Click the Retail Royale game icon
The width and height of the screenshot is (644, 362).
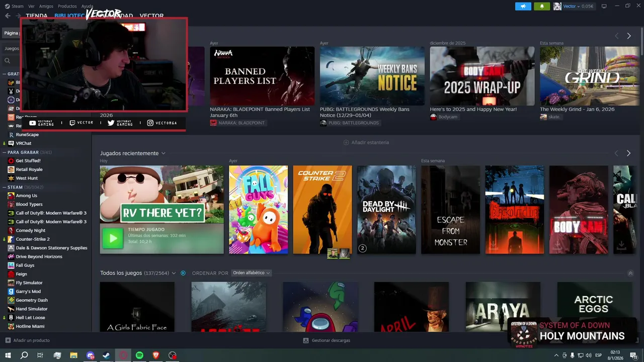[x=11, y=169]
